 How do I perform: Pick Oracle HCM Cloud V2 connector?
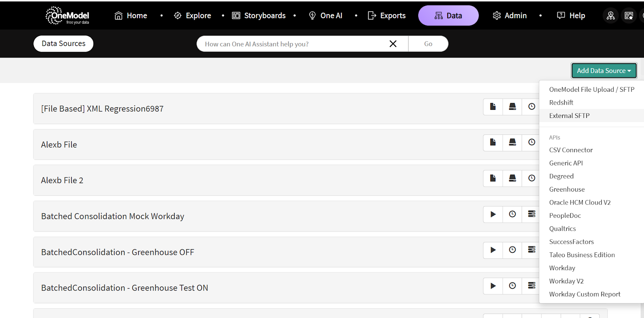[580, 202]
